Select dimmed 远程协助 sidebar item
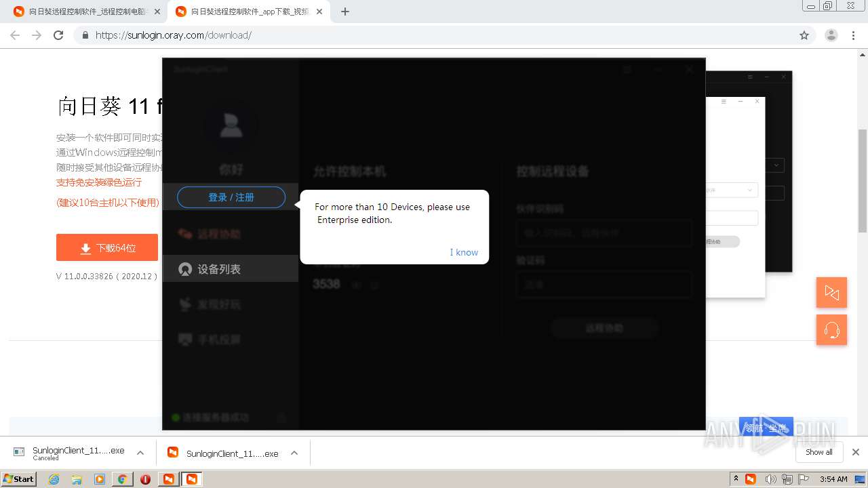This screenshot has height=488, width=868. tap(231, 234)
